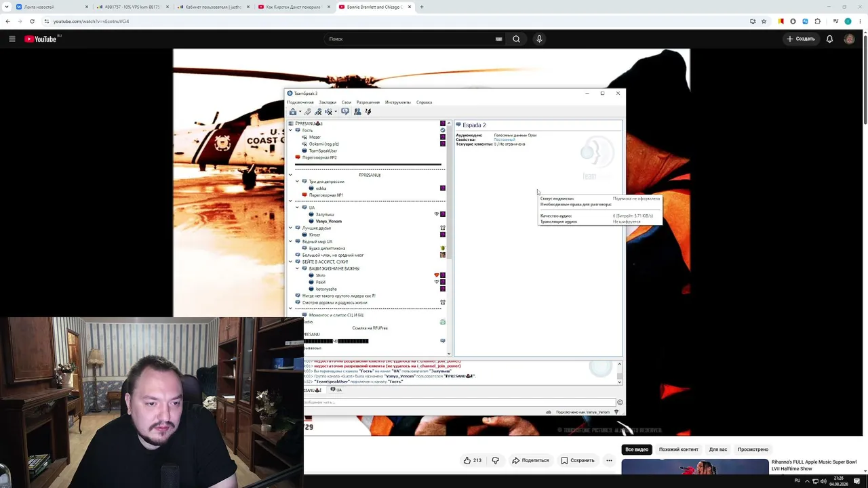Screen dimensions: 868x488
Task: Open the on-screen keyboard icon in YouTube search
Action: coord(499,39)
